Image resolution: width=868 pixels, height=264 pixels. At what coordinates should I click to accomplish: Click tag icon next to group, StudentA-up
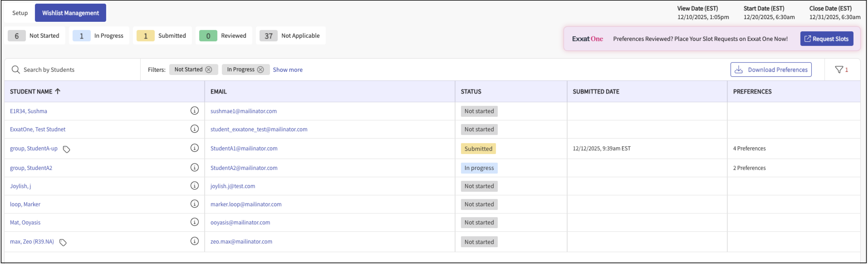point(66,149)
